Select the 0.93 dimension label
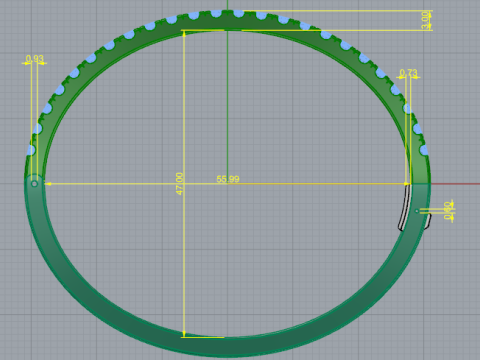Viewport: 480px width, 360px height. 35,59
